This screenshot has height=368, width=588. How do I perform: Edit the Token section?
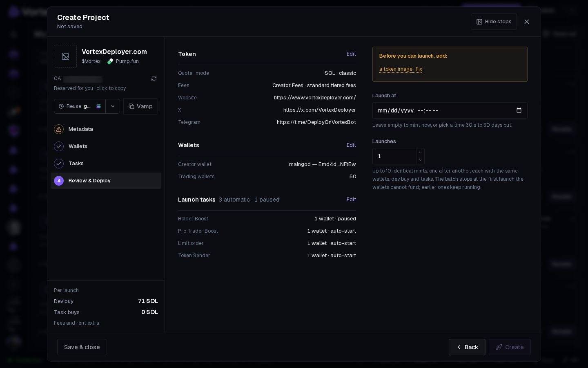[x=351, y=54]
